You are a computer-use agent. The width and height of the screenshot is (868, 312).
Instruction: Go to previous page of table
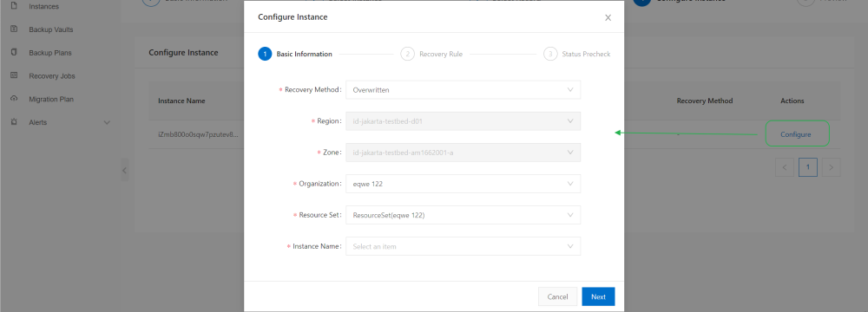pyautogui.click(x=785, y=166)
